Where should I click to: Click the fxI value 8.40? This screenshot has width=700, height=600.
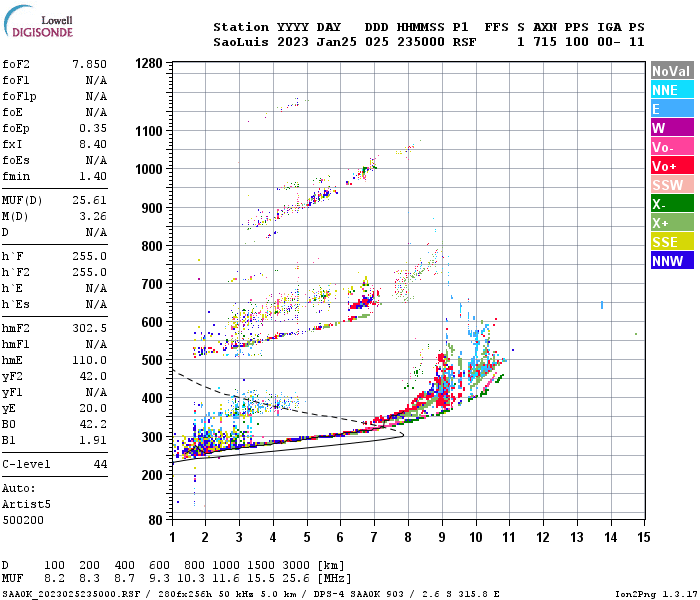point(93,144)
